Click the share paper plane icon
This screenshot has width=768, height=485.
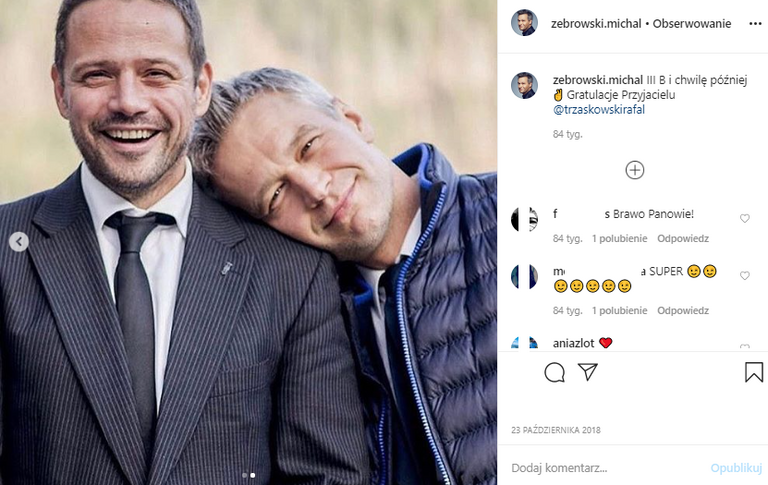pos(588,372)
